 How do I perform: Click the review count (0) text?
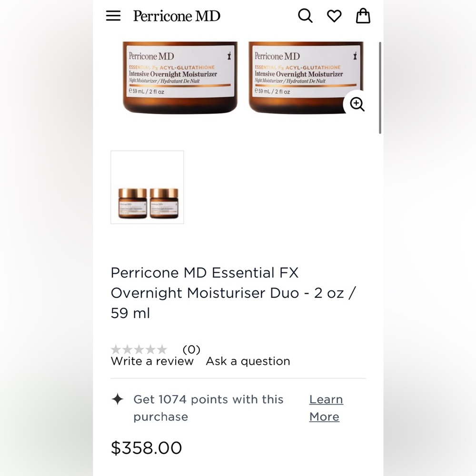tap(192, 349)
